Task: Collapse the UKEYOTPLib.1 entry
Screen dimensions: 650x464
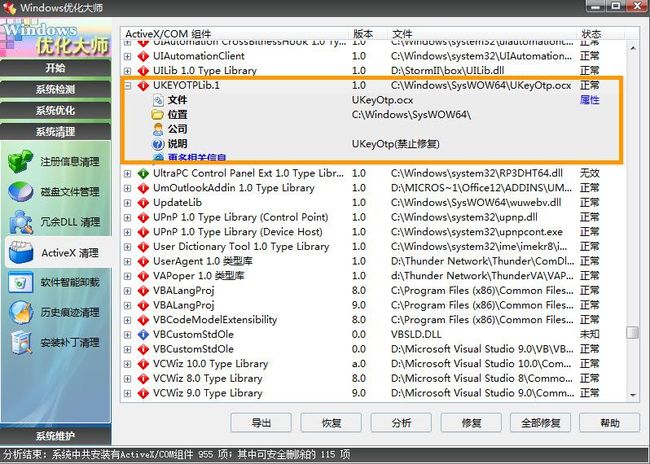Action: pos(128,86)
